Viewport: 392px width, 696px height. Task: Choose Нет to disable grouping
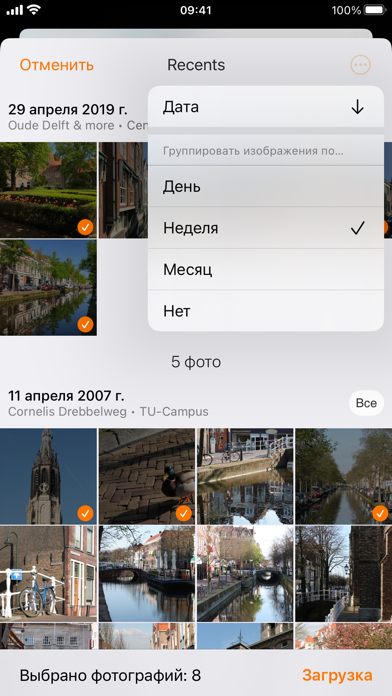pyautogui.click(x=265, y=311)
